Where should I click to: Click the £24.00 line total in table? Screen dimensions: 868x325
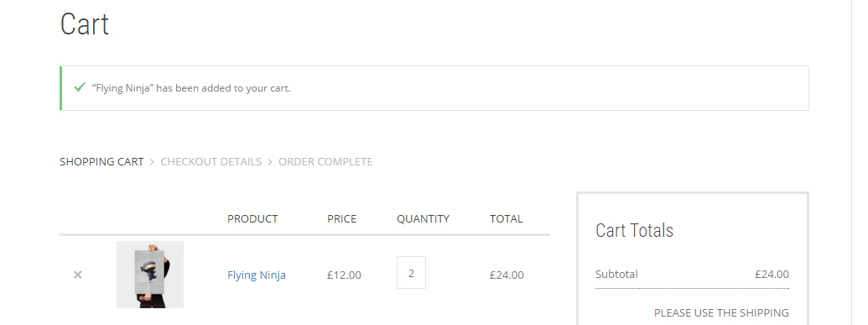(507, 275)
